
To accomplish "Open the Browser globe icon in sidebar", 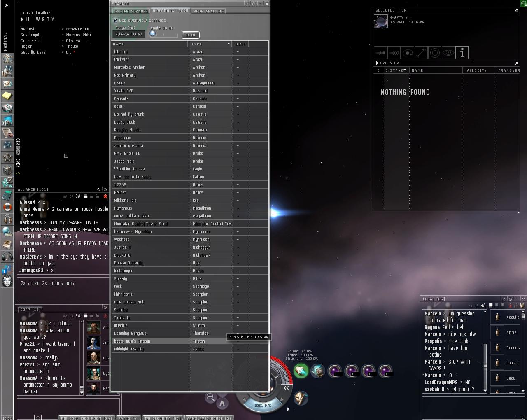I will pyautogui.click(x=7, y=232).
